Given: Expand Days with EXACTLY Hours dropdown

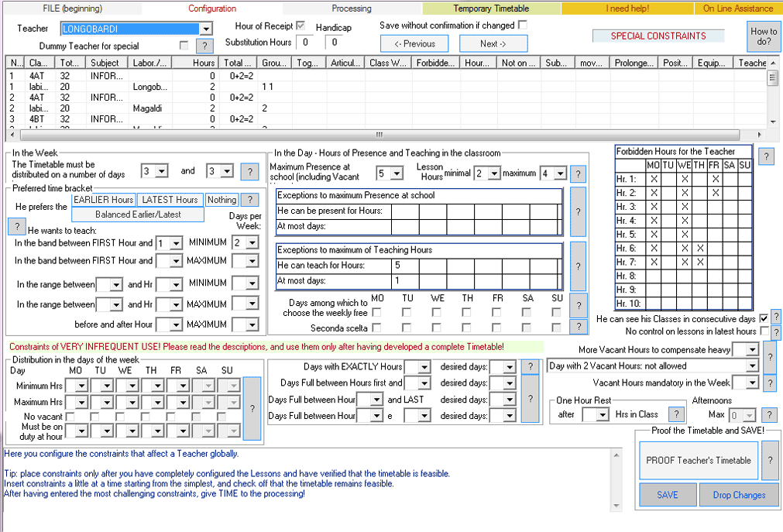Looking at the screenshot, I should click(x=424, y=367).
